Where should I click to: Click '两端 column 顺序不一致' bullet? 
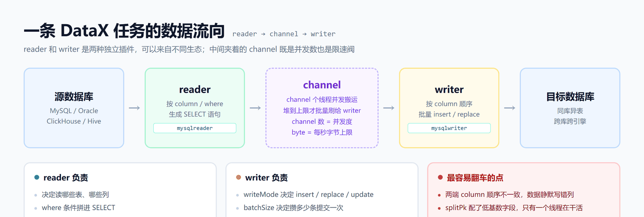coord(510,194)
